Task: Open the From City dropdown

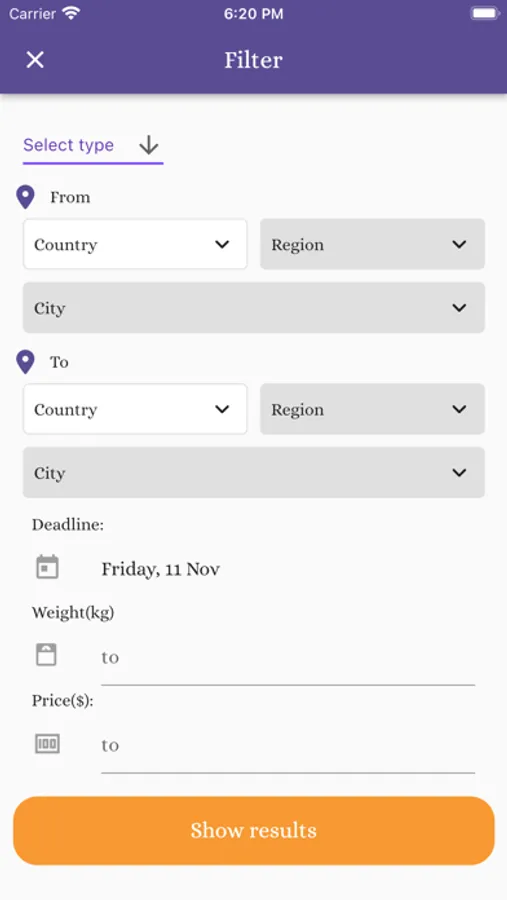Action: pyautogui.click(x=254, y=308)
